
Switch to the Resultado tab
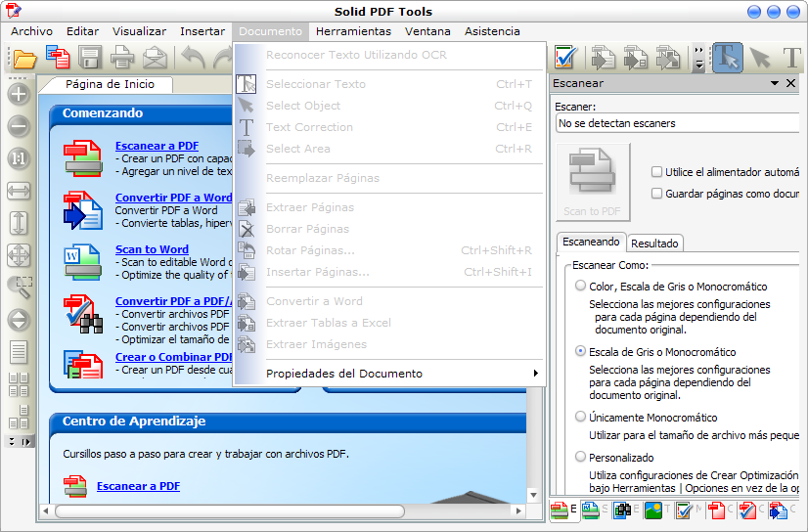pos(654,244)
